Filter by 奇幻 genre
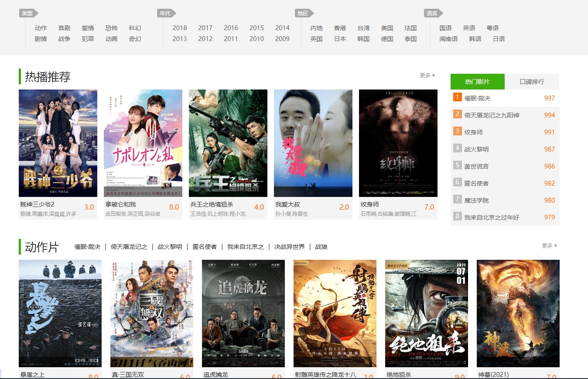 (x=135, y=39)
